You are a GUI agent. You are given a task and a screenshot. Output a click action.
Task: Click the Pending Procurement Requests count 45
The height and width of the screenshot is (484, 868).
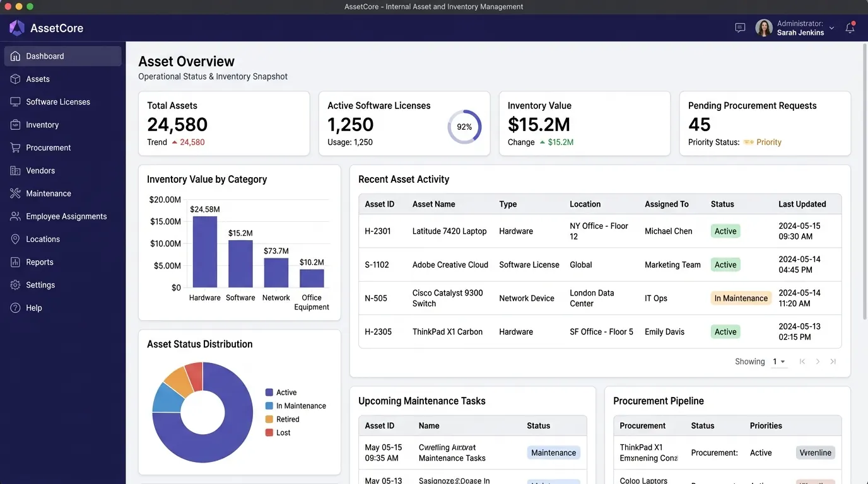point(700,124)
